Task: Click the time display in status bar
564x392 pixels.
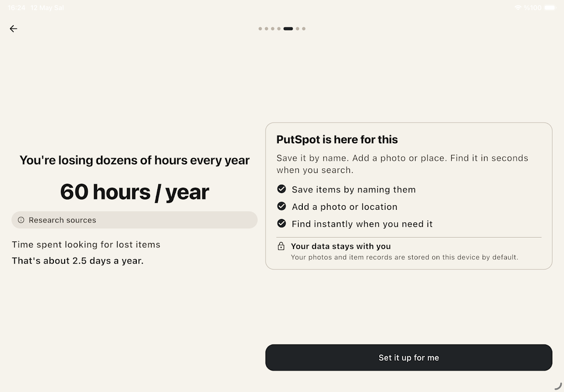Action: tap(17, 7)
